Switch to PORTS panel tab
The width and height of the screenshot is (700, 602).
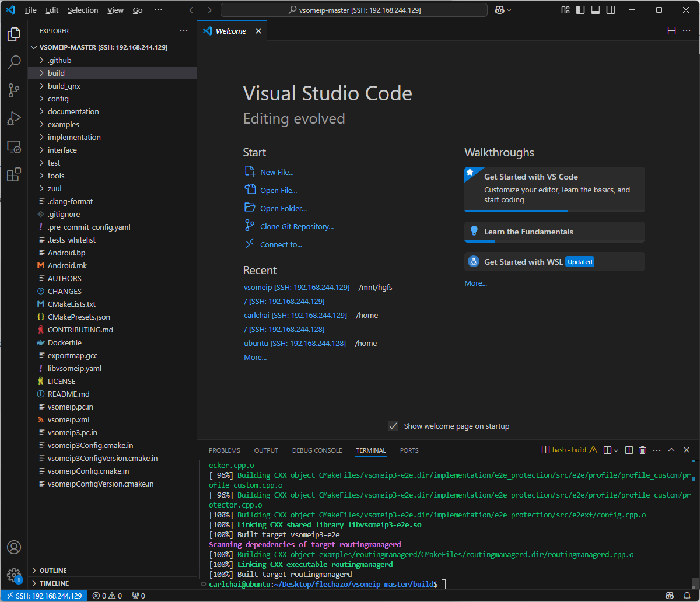[409, 450]
